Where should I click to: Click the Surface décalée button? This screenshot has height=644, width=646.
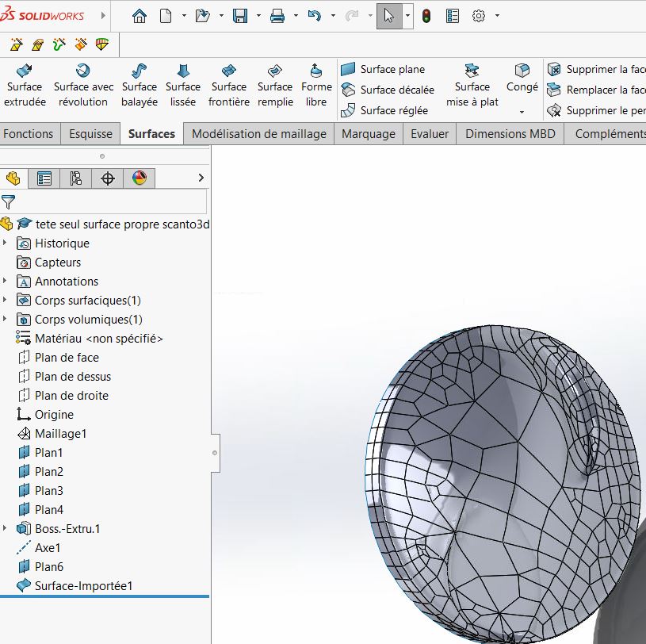388,90
